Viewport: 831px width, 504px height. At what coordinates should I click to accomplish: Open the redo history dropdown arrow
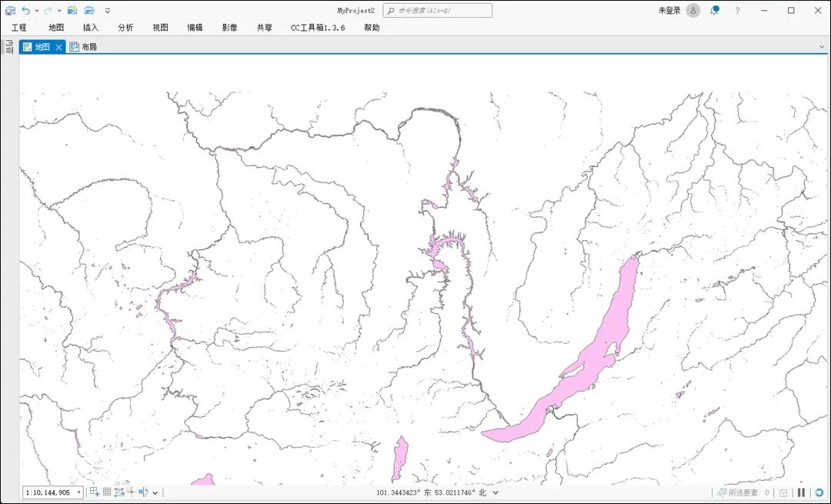tap(58, 10)
